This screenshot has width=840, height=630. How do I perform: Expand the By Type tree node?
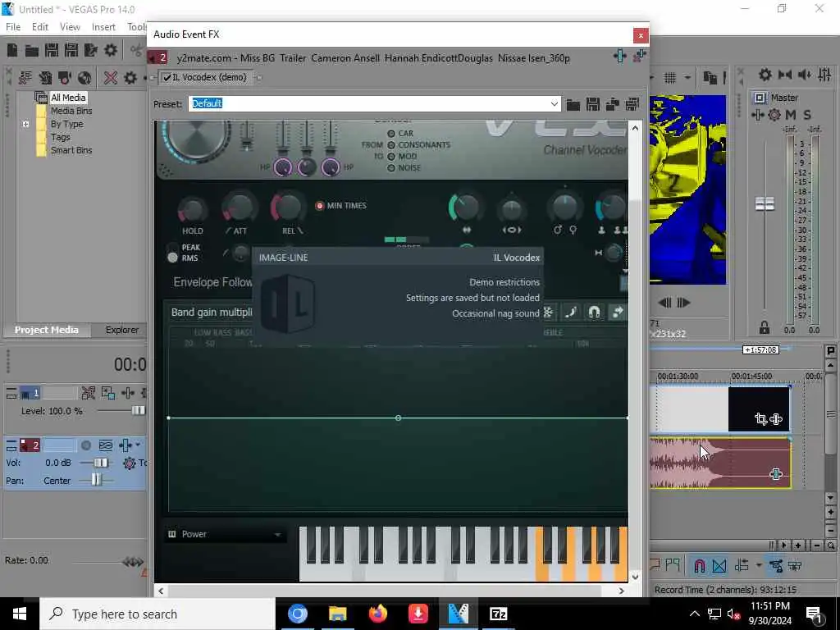[x=25, y=125]
